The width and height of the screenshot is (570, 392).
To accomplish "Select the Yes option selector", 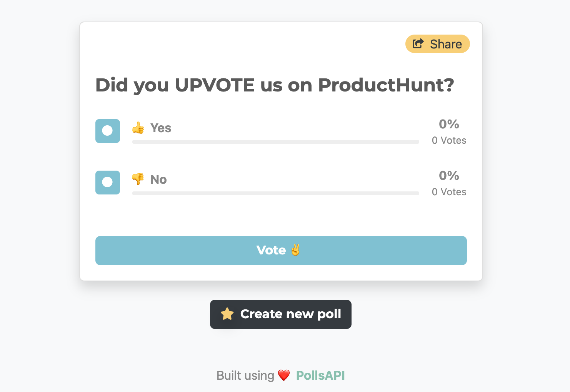I will pos(107,131).
